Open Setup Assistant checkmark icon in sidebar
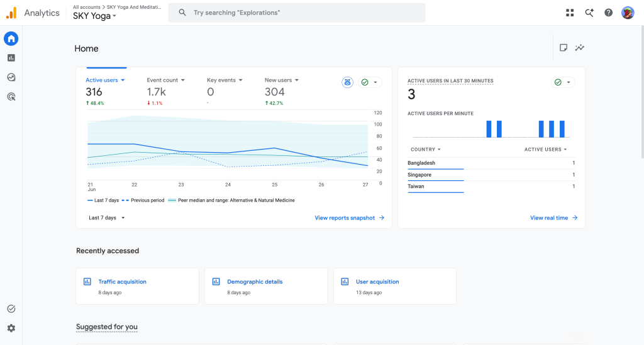The height and width of the screenshot is (345, 644). (x=11, y=309)
